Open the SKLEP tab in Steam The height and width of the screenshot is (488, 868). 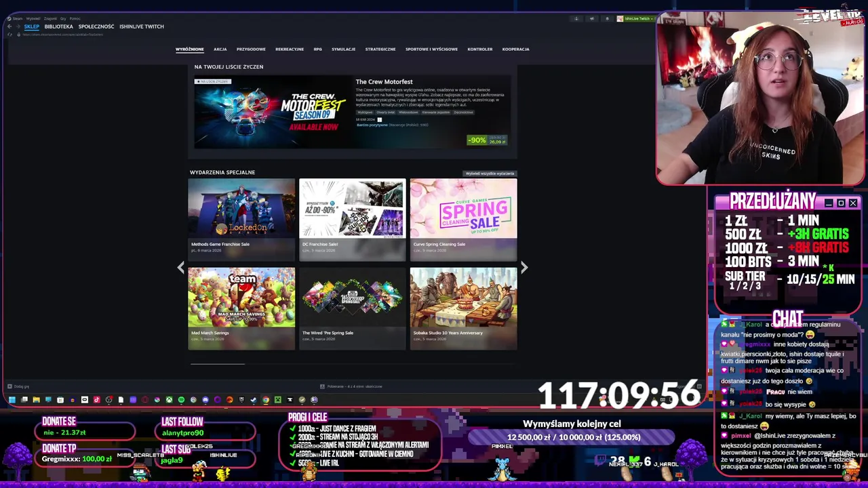tap(32, 26)
